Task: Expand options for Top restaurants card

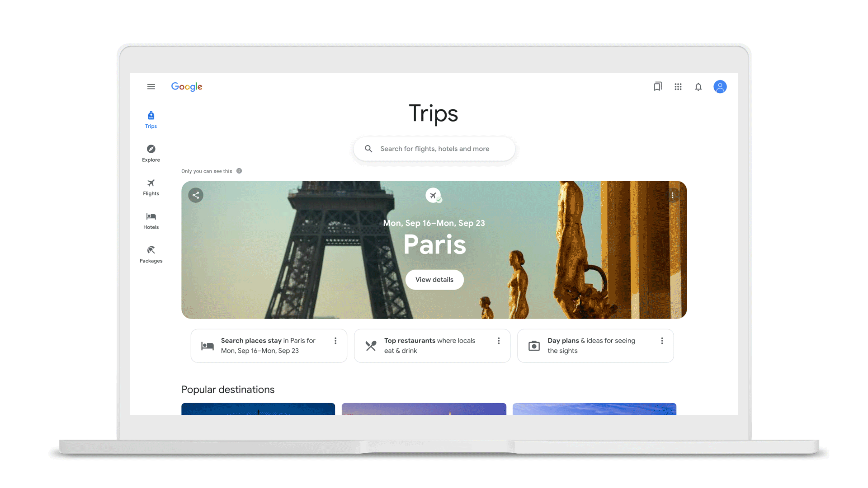Action: pos(498,341)
